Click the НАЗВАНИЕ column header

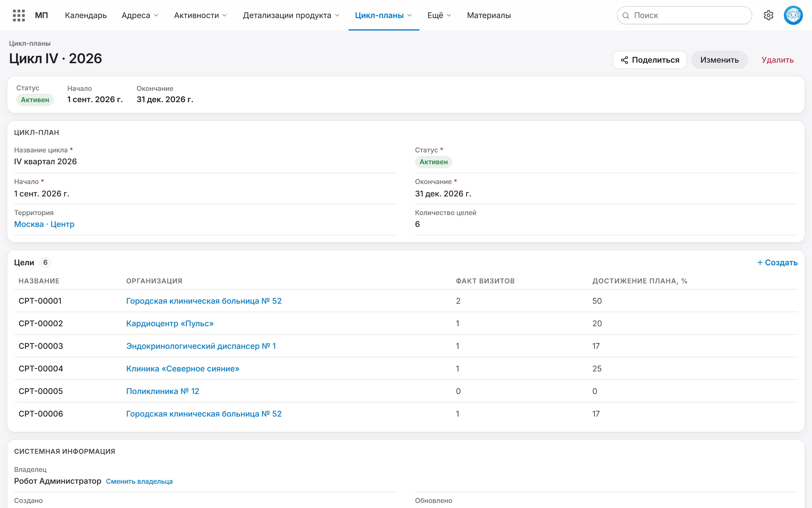pos(39,281)
